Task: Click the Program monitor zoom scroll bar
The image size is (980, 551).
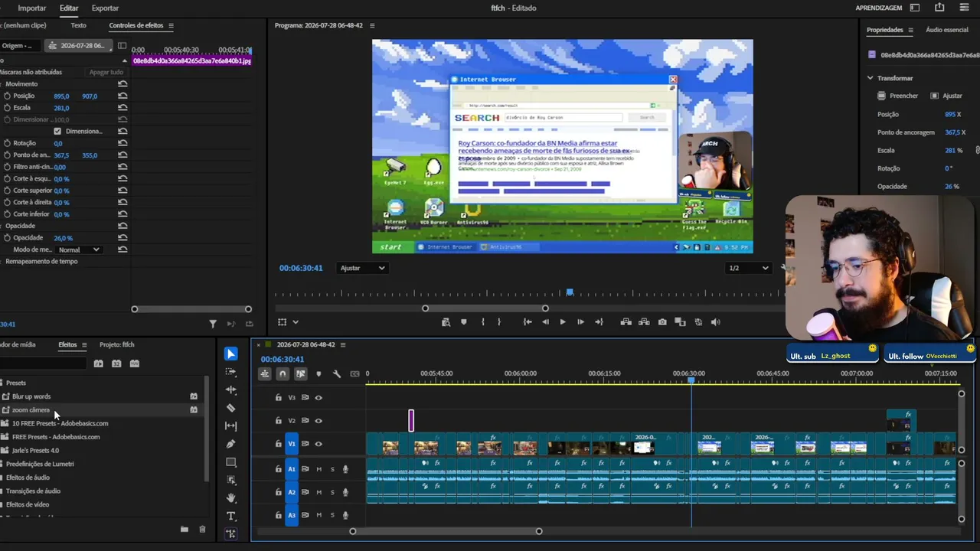Action: pyautogui.click(x=485, y=308)
